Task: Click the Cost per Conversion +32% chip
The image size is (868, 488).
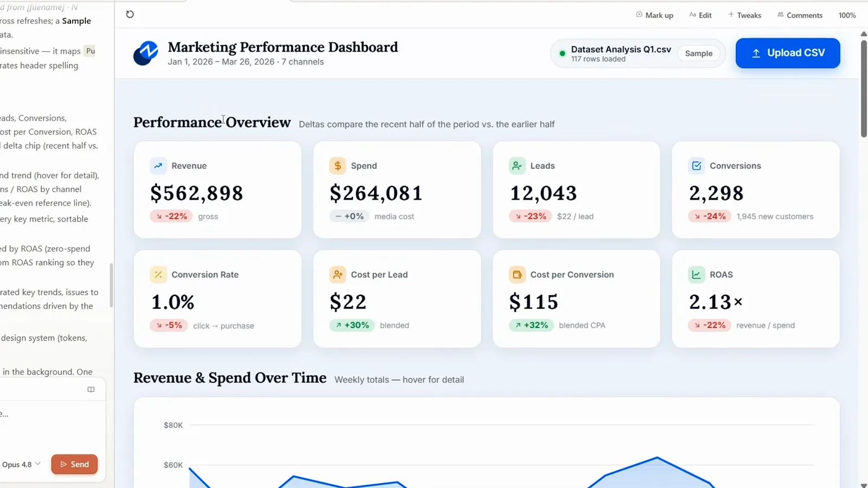Action: tap(531, 325)
